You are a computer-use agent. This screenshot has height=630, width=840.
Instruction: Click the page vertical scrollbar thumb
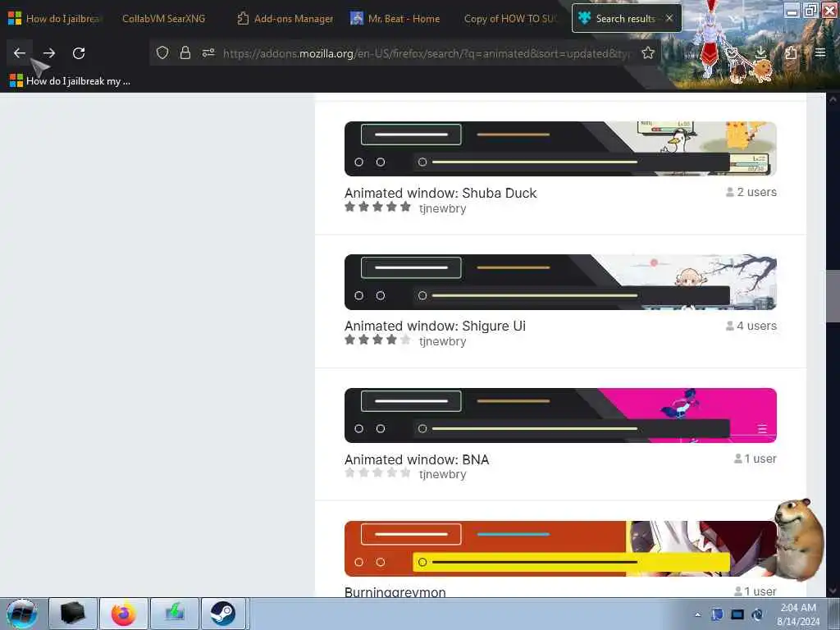[x=833, y=296]
